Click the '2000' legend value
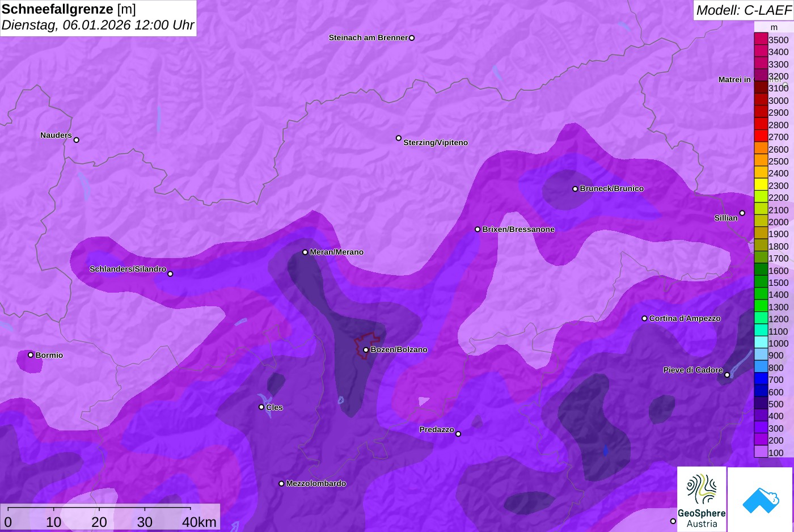 778,222
